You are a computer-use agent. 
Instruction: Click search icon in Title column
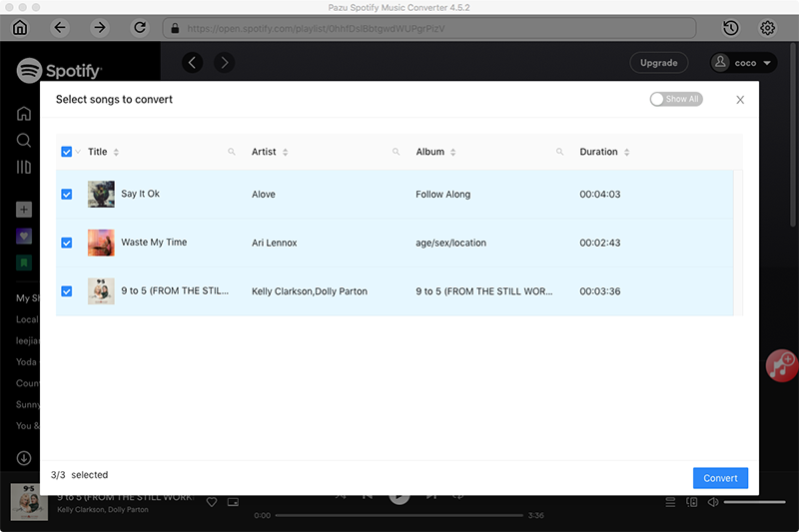232,153
